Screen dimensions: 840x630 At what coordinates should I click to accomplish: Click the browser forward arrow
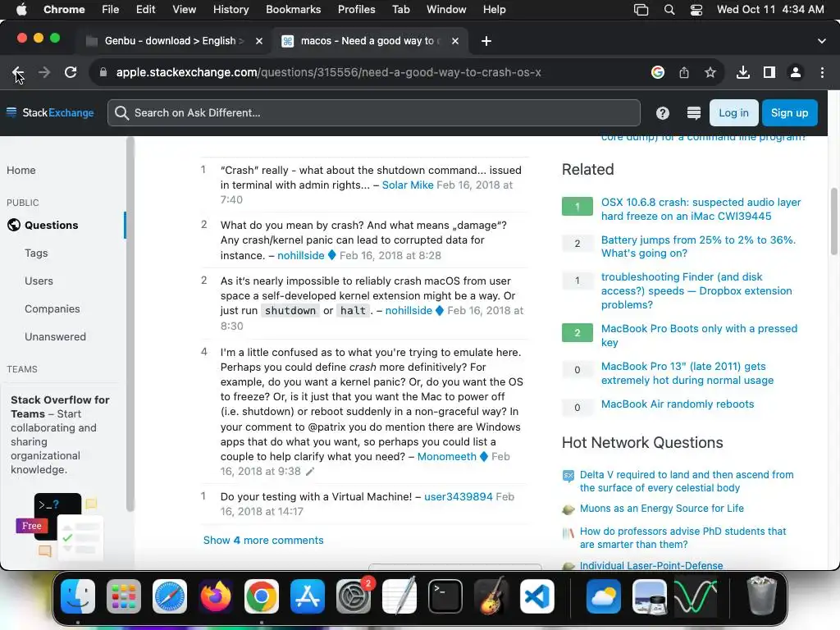tap(44, 72)
